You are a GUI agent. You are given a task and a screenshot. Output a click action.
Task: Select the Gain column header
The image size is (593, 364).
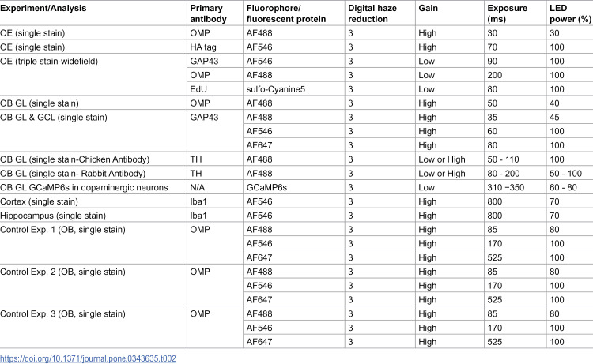point(428,9)
